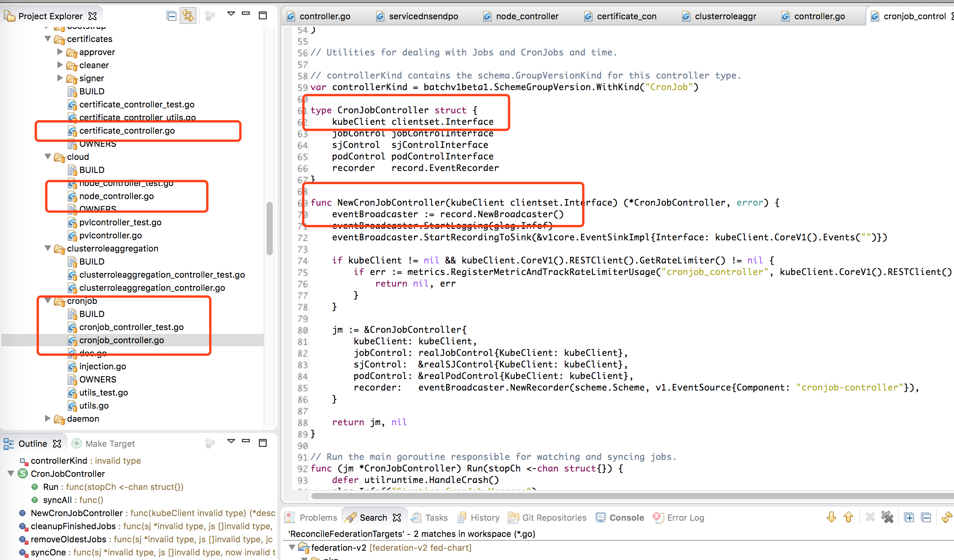954x560 pixels.
Task: Expand the cleaner folder
Action: tap(60, 65)
